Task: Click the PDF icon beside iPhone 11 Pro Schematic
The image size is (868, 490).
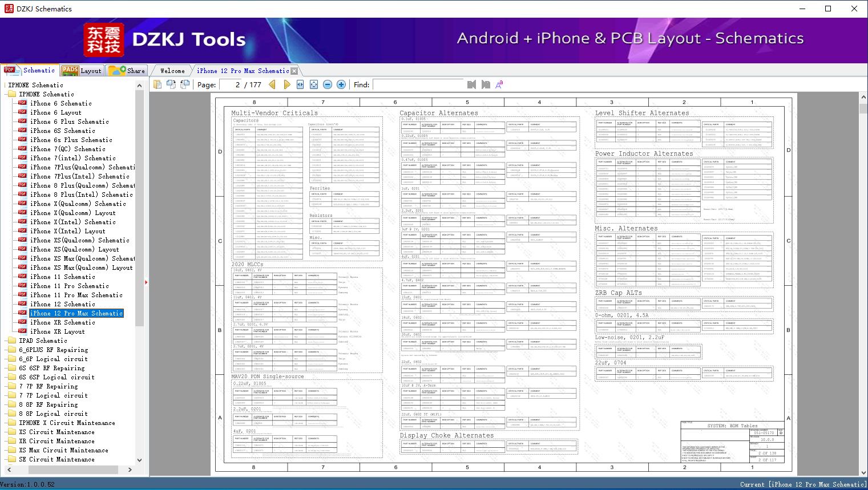Action: point(22,286)
